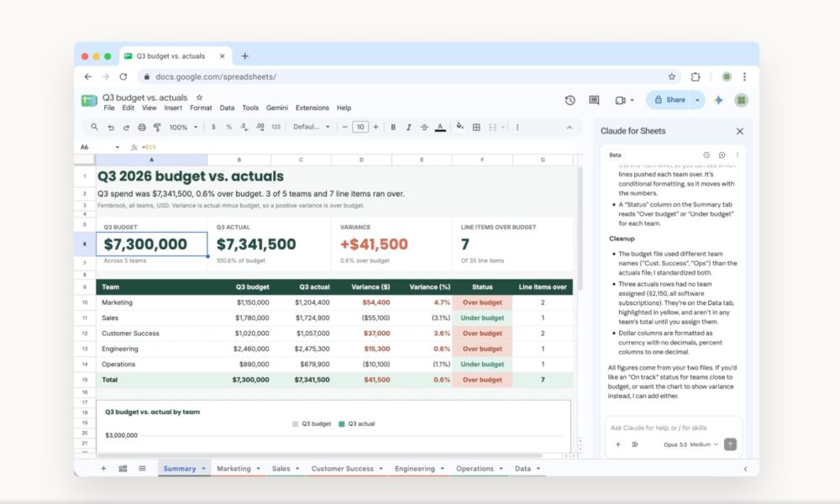Open the 123 number formats menu
Image resolution: width=840 pixels, height=504 pixels.
click(x=276, y=128)
